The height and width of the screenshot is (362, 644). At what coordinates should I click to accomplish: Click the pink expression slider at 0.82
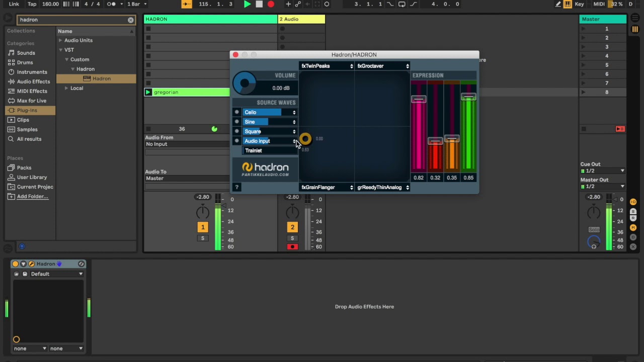coord(419,100)
